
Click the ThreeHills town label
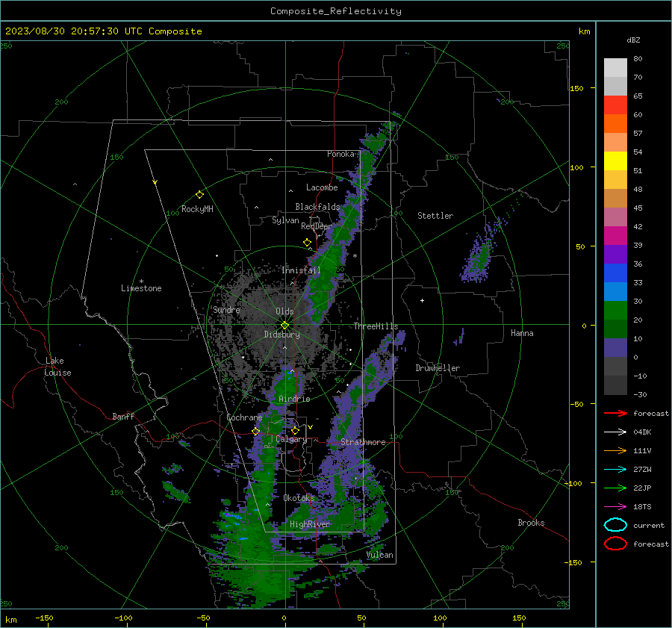[x=376, y=326]
